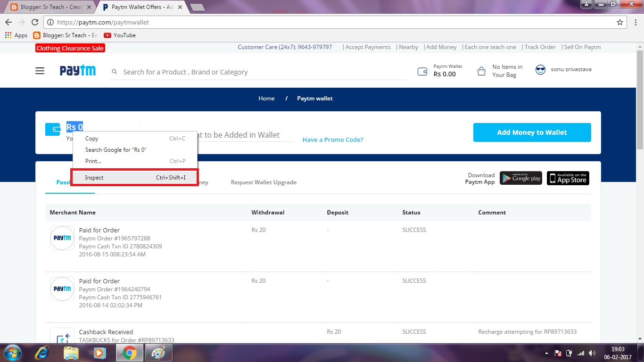This screenshot has height=362, width=644.
Task: Open the hamburger navigation menu
Action: tap(40, 70)
